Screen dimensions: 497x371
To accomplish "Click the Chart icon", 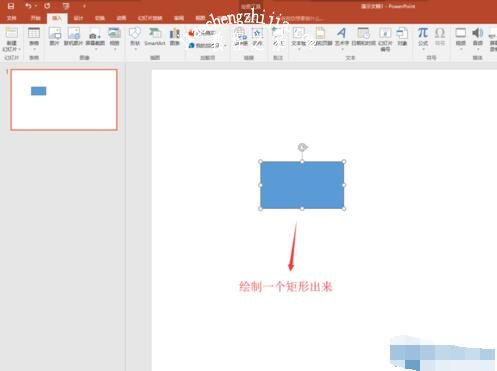I will pos(175,33).
